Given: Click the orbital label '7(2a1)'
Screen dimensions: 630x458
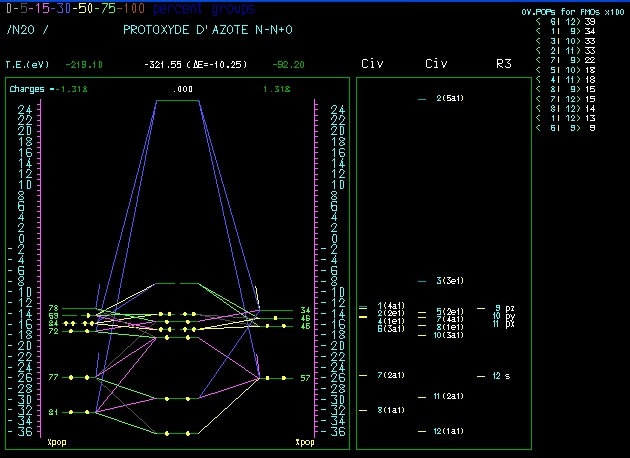Looking at the screenshot, I should point(391,375).
